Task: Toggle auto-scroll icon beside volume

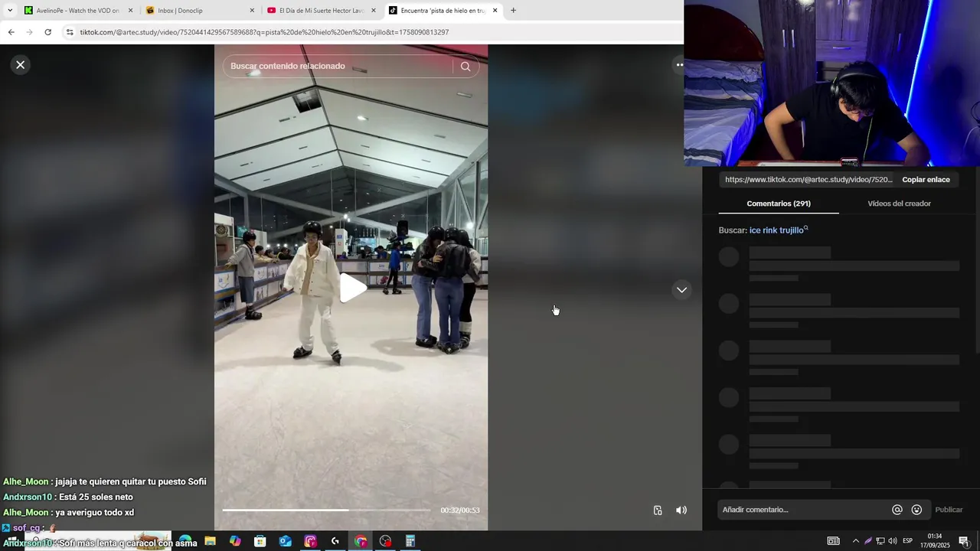Action: 658,510
